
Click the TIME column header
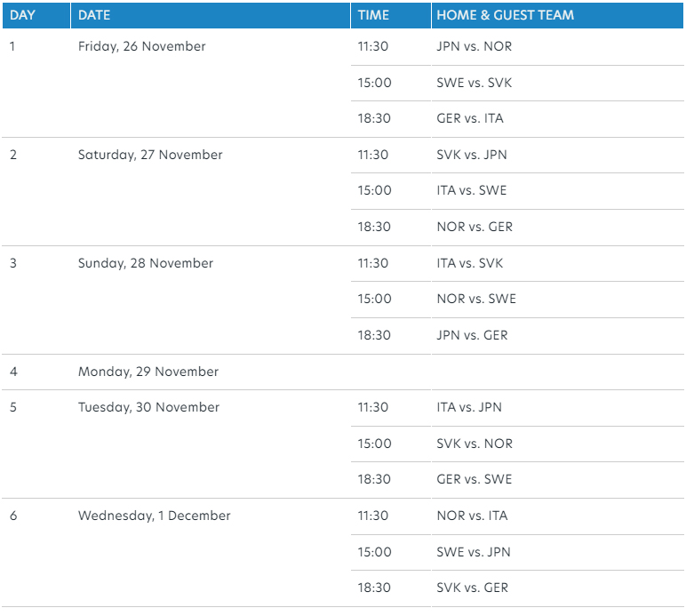(x=373, y=15)
